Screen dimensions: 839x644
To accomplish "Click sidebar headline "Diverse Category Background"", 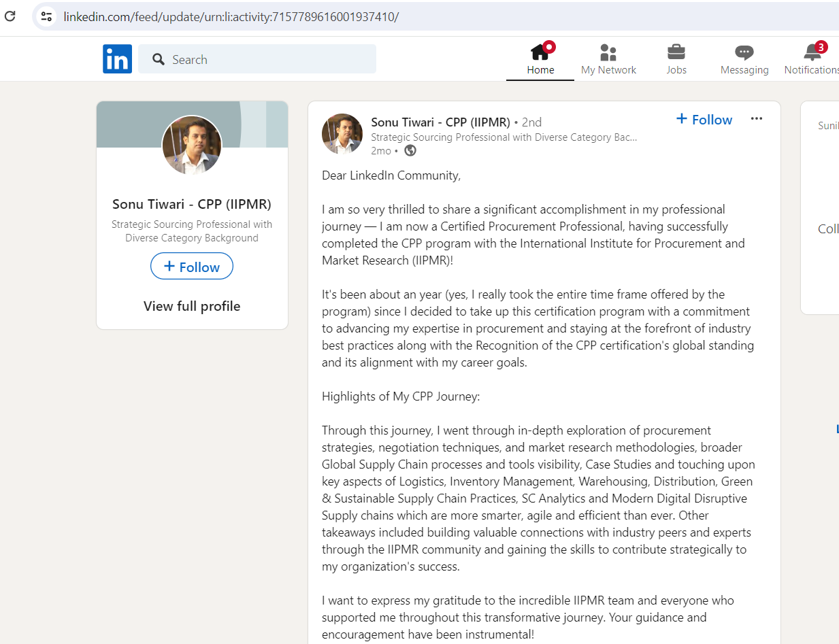I will [x=192, y=238].
